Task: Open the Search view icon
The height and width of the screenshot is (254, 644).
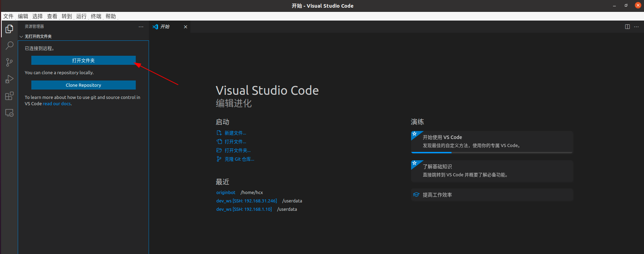Action: pos(9,46)
